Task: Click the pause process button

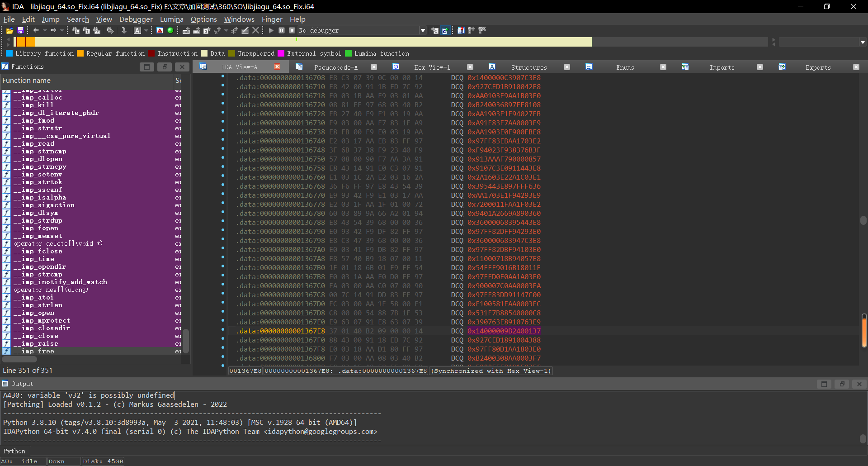Action: (x=282, y=30)
